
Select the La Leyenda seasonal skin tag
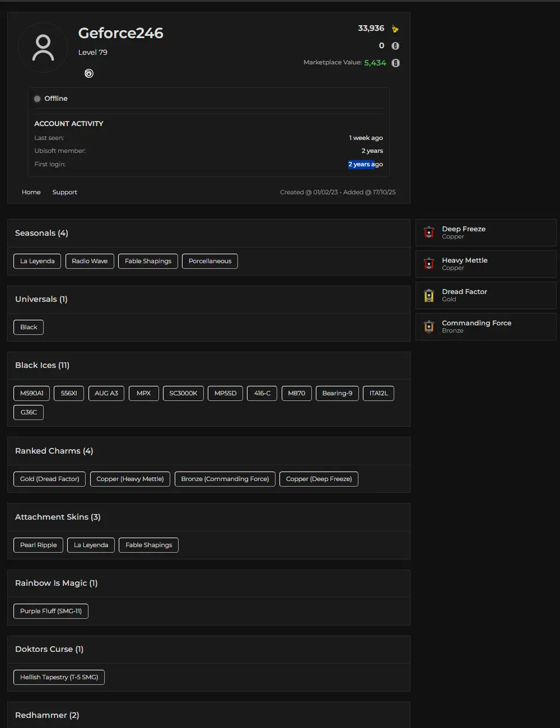[38, 261]
